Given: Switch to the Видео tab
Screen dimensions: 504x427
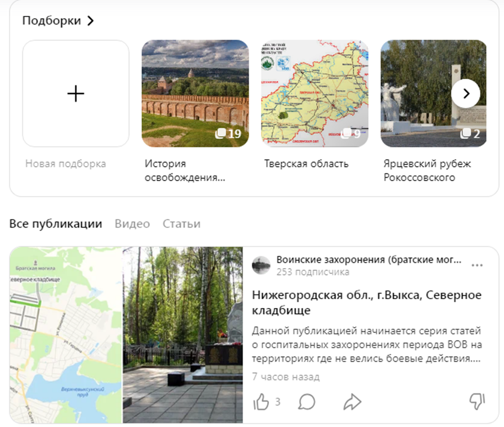Looking at the screenshot, I should [133, 224].
